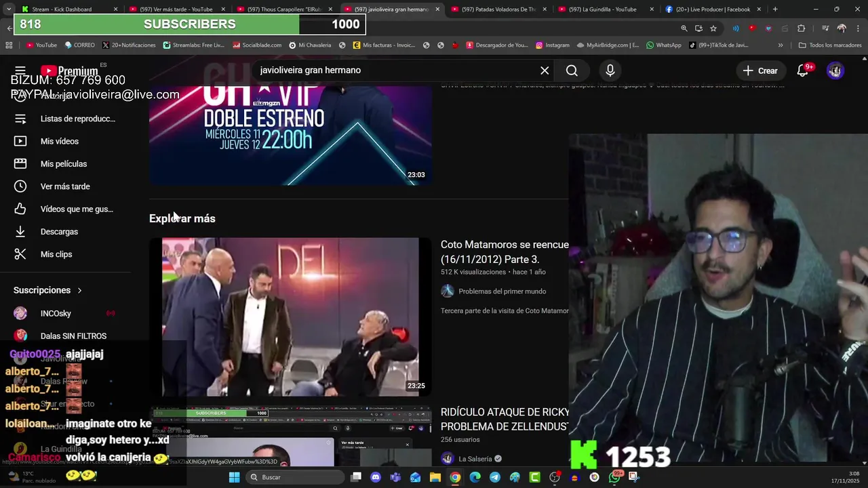Clear the YouTube search box
The width and height of the screenshot is (868, 488).
pos(545,70)
